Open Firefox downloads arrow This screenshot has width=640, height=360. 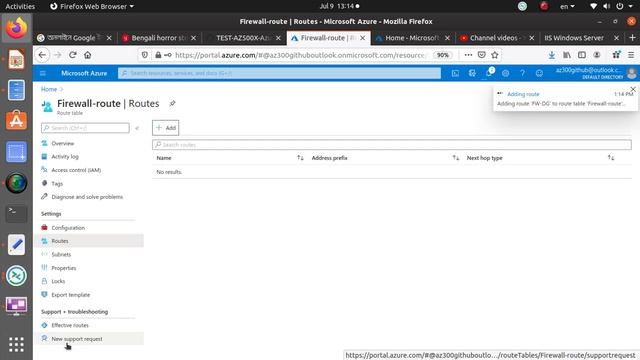(551, 55)
